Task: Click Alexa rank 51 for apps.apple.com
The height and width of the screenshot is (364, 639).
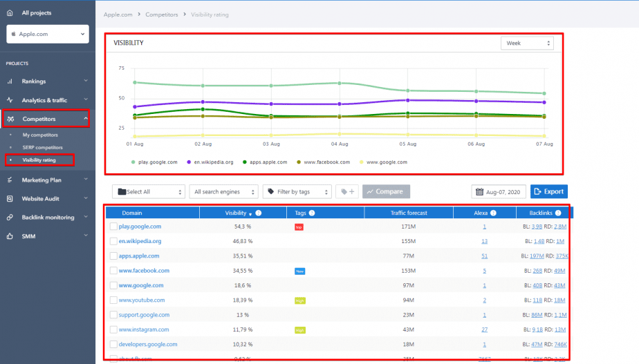Action: [484, 256]
